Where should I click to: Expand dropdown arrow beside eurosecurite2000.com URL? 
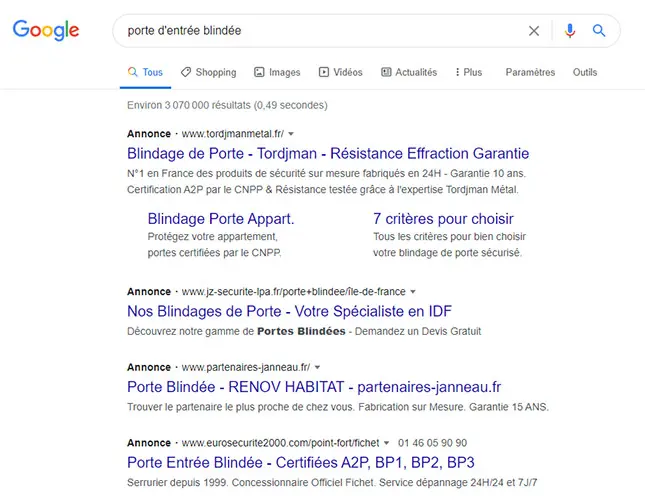(x=386, y=443)
